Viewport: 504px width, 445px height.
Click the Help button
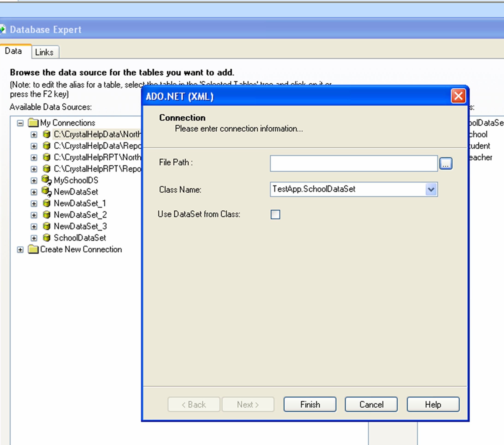tap(433, 405)
